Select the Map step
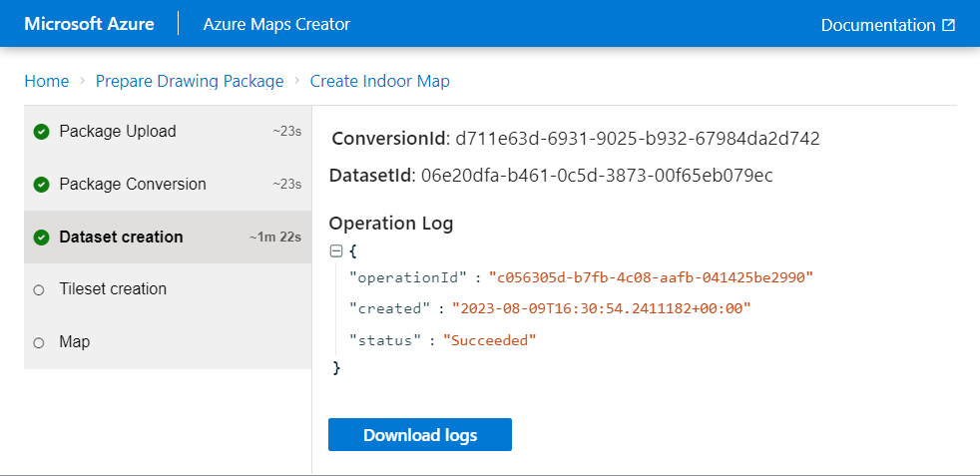The image size is (980, 476). pyautogui.click(x=168, y=342)
